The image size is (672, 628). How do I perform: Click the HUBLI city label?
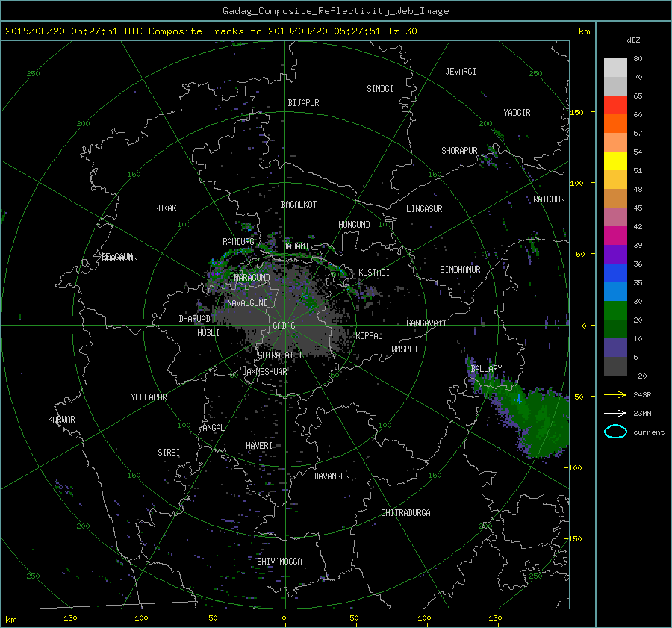[x=208, y=333]
